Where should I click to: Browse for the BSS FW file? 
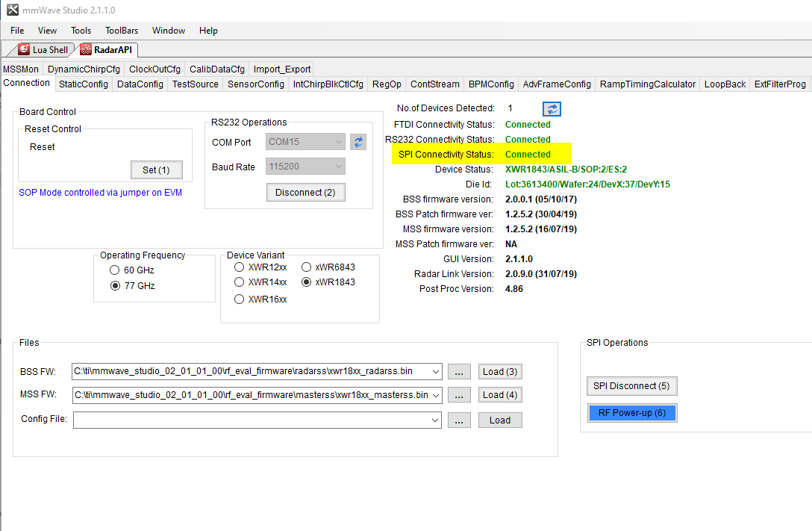(459, 371)
